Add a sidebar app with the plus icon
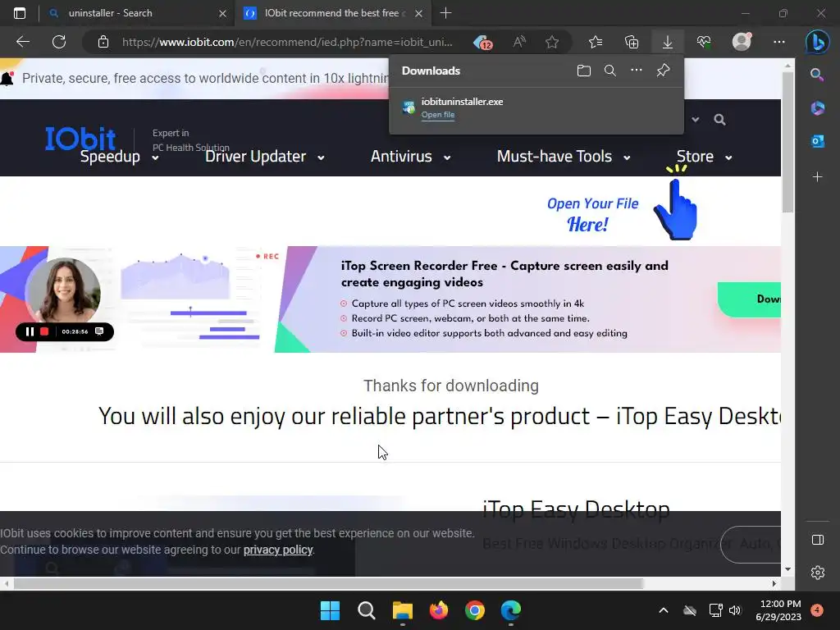Viewport: 840px width, 630px height. point(818,177)
